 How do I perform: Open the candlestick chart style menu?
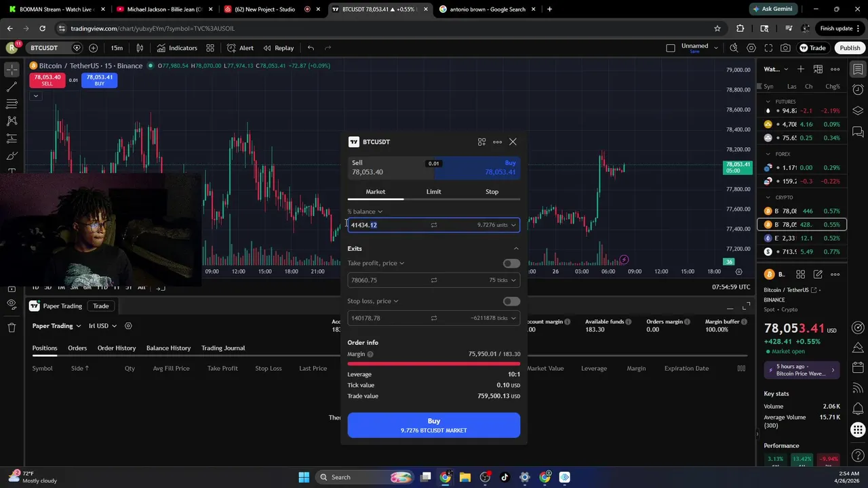(x=140, y=48)
